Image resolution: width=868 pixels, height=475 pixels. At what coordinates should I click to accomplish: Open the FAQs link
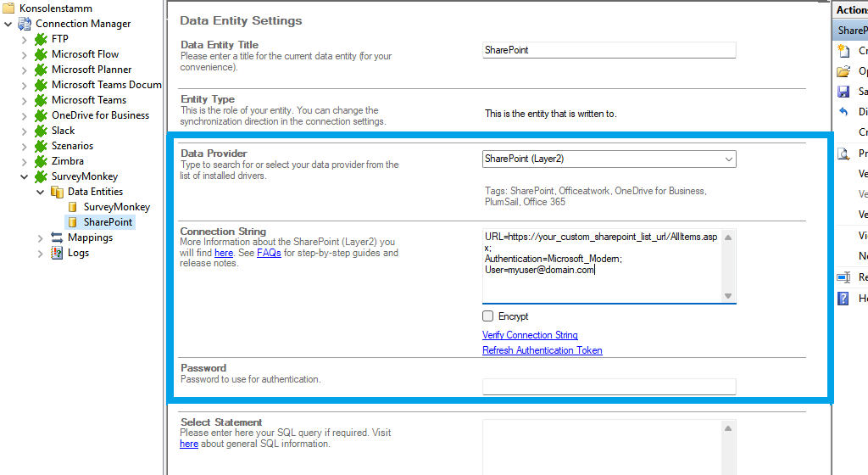click(x=269, y=253)
